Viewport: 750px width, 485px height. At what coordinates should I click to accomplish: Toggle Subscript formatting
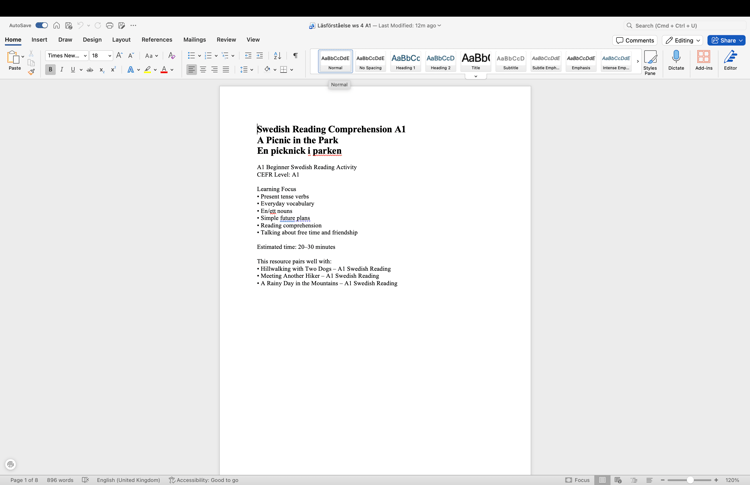[102, 70]
